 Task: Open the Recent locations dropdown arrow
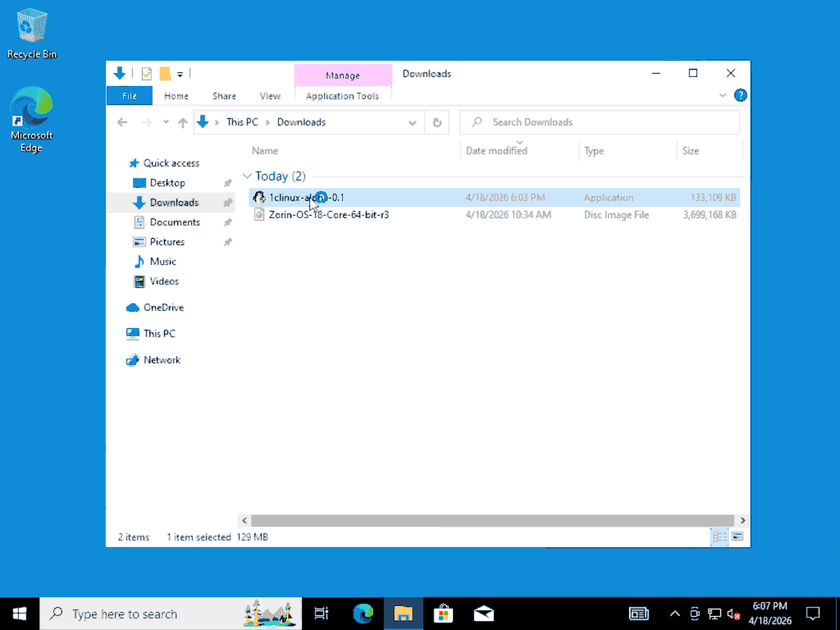(x=166, y=123)
